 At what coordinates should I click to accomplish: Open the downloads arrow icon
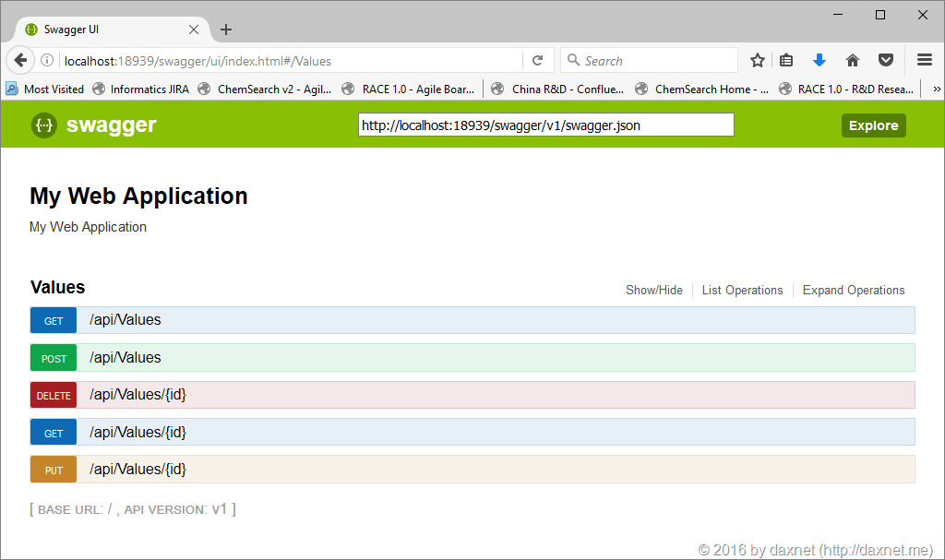(x=819, y=60)
